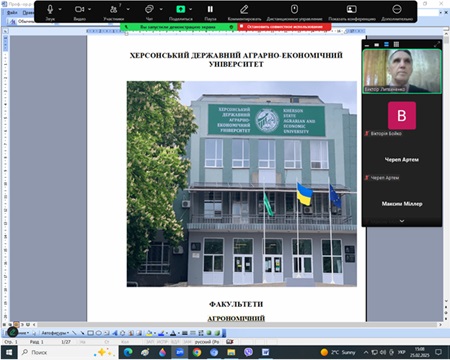Show more participants with the down chevron

pos(402,221)
